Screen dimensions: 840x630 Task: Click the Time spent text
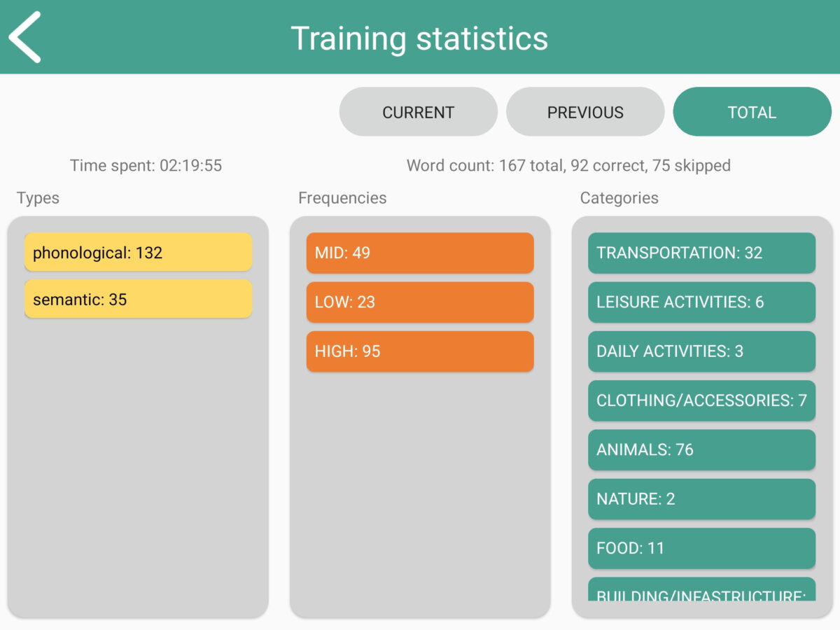click(146, 166)
